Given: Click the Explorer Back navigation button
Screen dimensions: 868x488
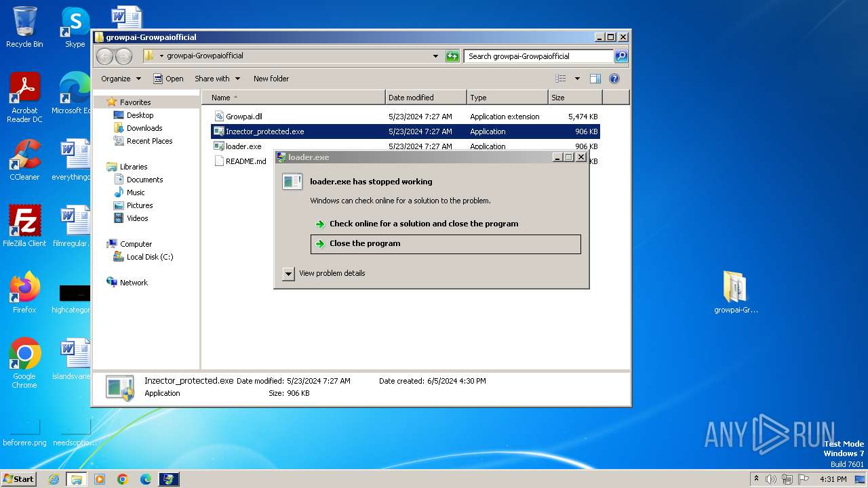Looking at the screenshot, I should [105, 56].
